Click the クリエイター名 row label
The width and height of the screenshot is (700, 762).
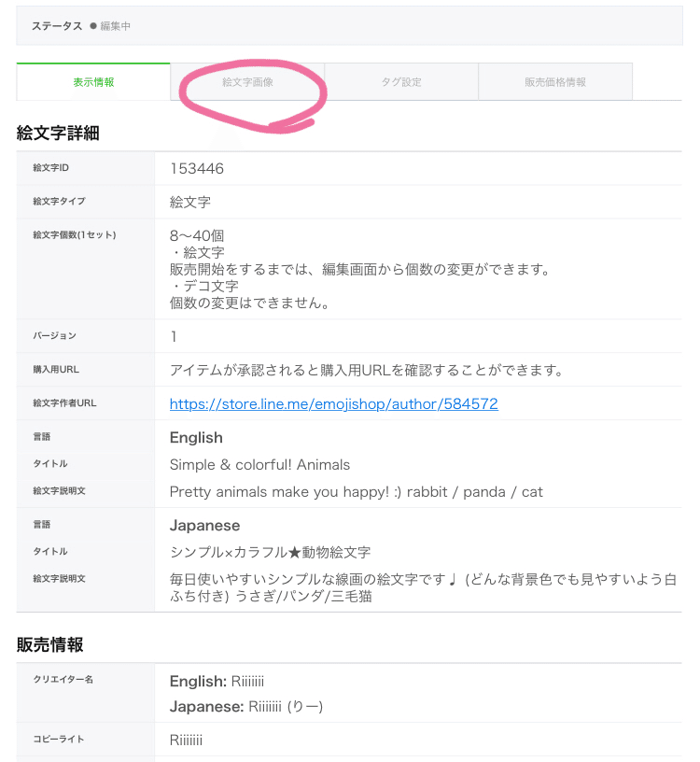coord(63,680)
